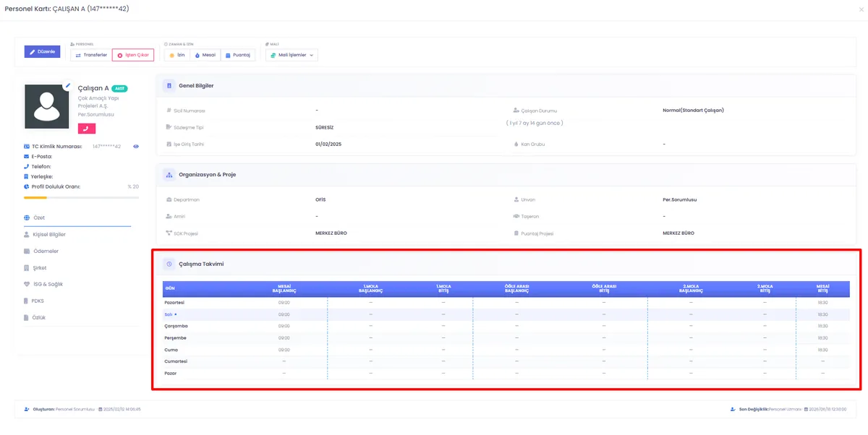Screen dimensions: 868x435
Task: Click the profile completion progress bar
Action: 81,197
